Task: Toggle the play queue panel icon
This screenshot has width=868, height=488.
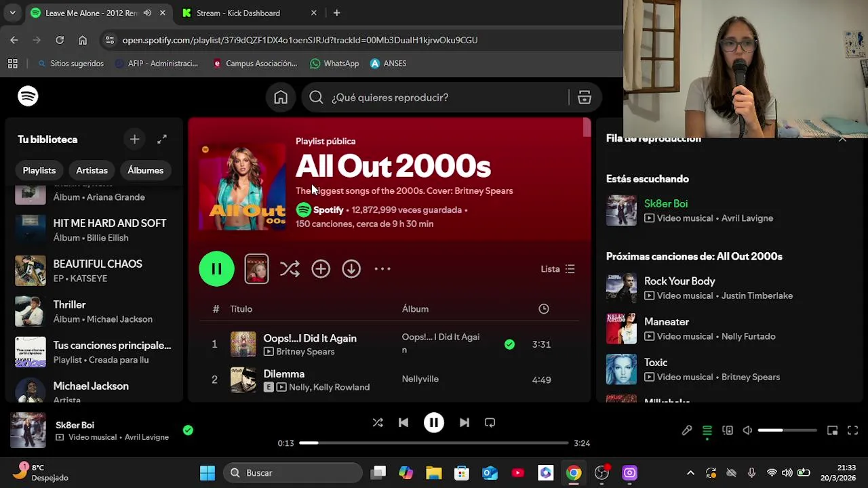Action: click(707, 430)
